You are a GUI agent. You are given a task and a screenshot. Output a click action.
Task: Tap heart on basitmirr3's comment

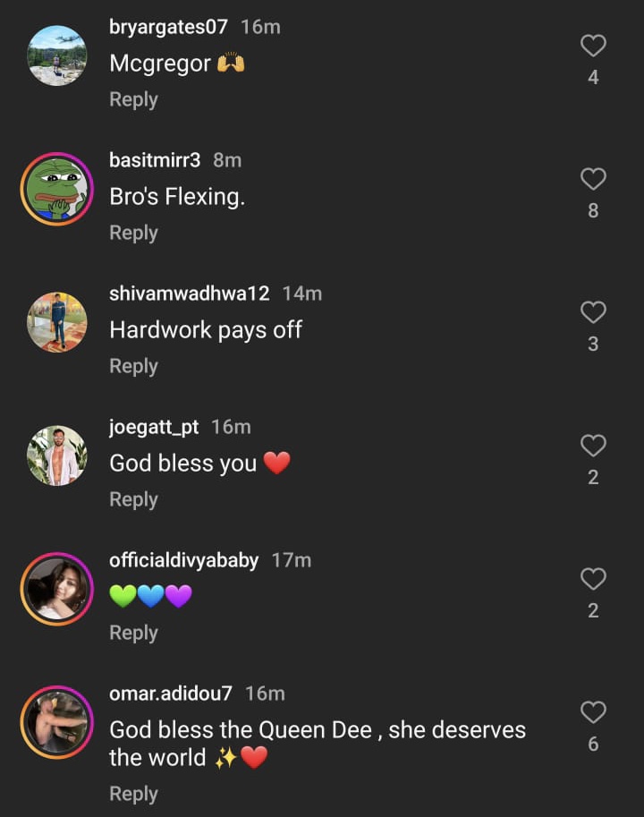pos(593,179)
